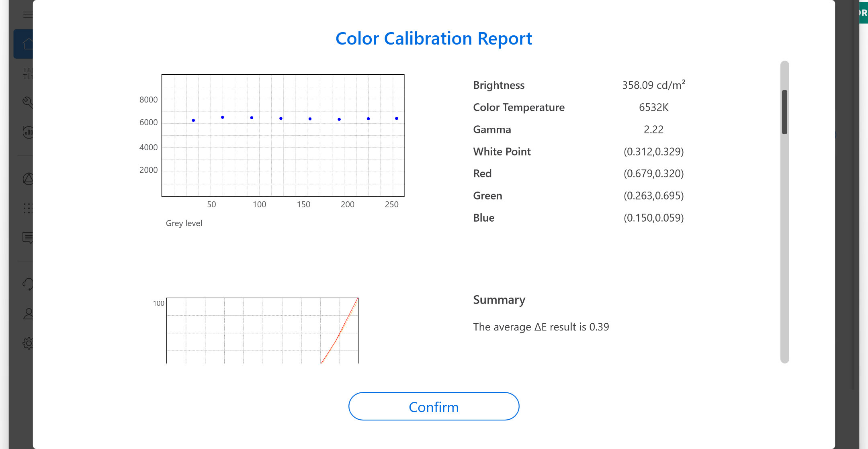Click the color temperature scatter chart
Image resolution: width=868 pixels, height=449 pixels.
(283, 135)
